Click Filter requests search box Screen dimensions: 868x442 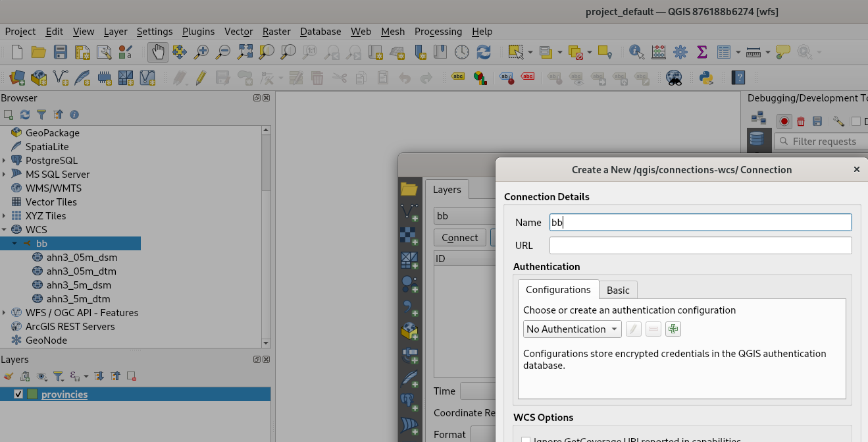tap(821, 141)
